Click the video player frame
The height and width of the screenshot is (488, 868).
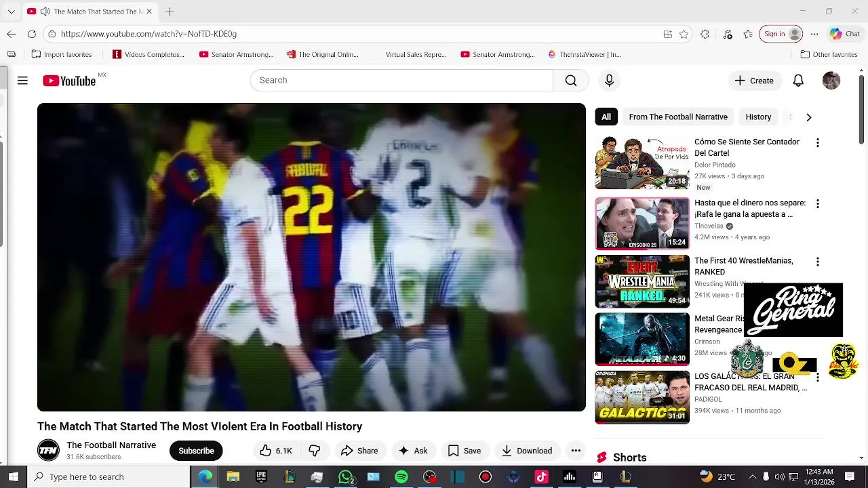coord(311,257)
